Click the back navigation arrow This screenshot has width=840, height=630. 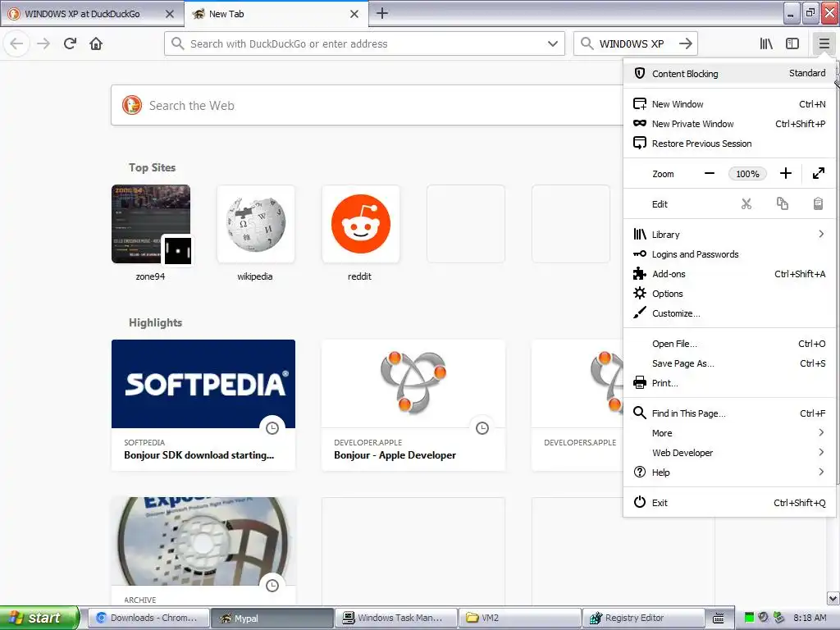[x=16, y=43]
